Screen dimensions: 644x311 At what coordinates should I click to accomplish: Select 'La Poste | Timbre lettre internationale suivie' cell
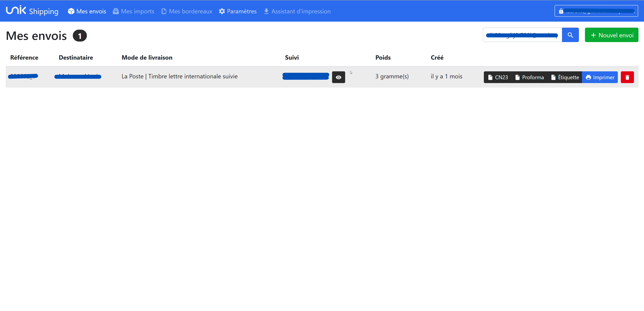pos(179,76)
